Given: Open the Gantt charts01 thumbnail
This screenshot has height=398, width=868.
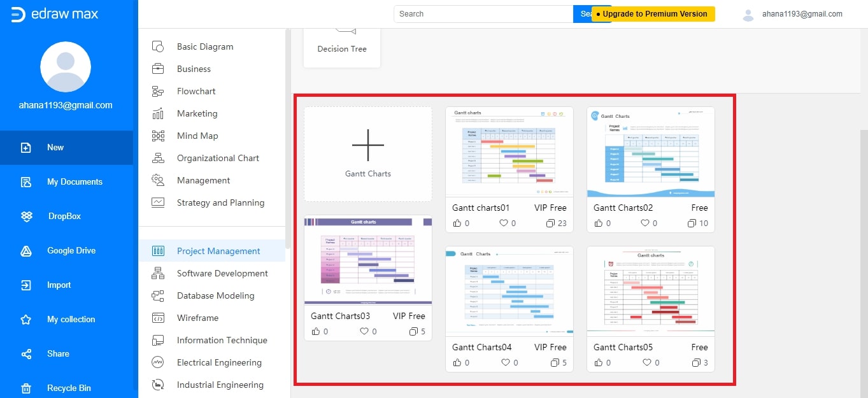Looking at the screenshot, I should (x=509, y=152).
